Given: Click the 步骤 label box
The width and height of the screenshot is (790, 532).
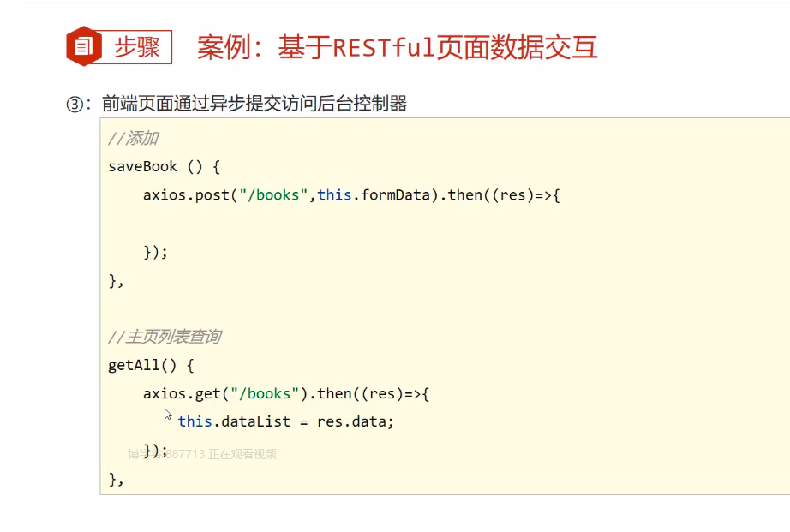Looking at the screenshot, I should point(137,47).
